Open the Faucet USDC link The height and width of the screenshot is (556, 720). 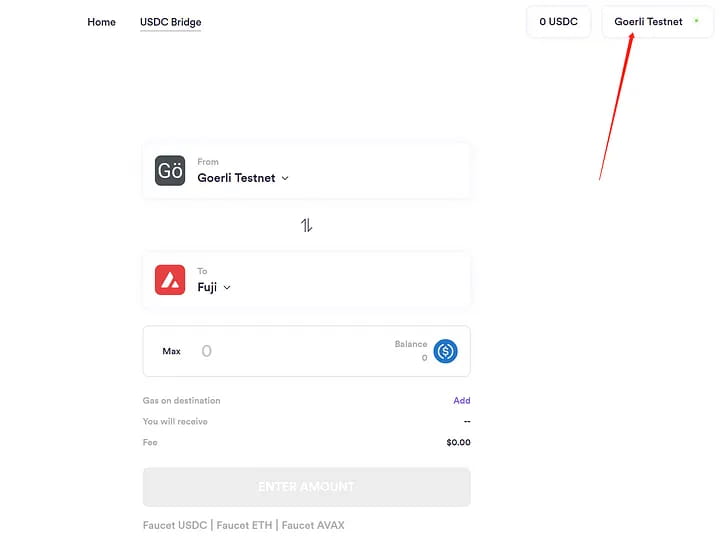[x=175, y=525]
